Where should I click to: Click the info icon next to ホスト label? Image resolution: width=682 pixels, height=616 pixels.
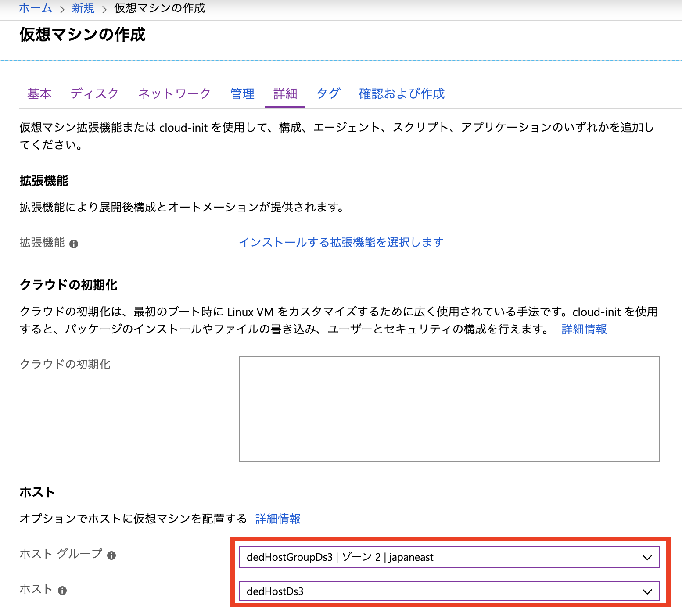pyautogui.click(x=62, y=591)
